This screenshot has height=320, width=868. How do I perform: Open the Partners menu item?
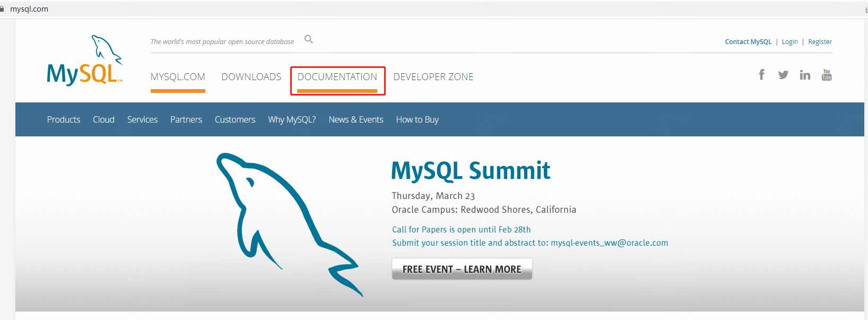coord(186,119)
